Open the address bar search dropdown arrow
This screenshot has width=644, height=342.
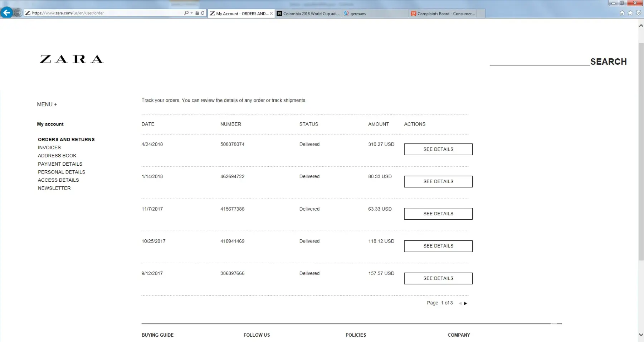(192, 13)
